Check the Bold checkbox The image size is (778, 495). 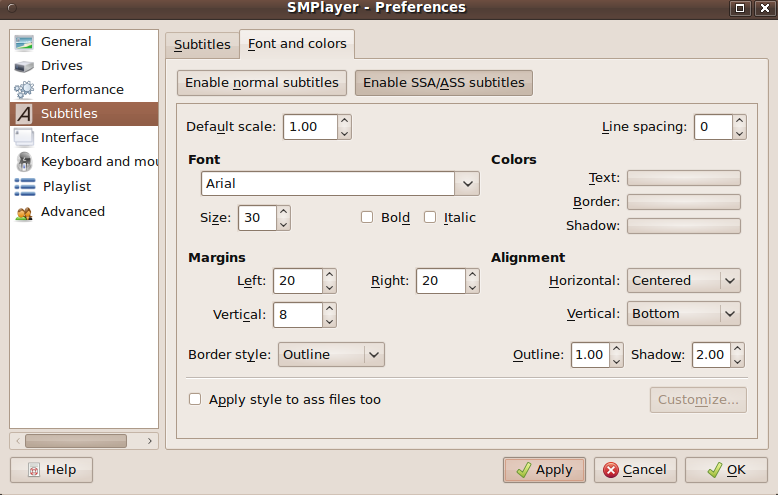(x=367, y=217)
